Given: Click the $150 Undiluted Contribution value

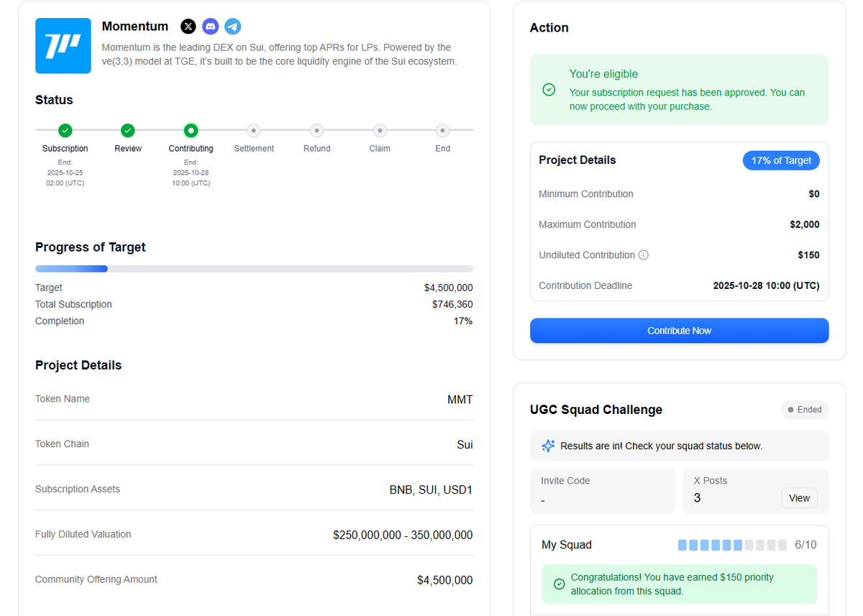Looking at the screenshot, I should tap(808, 255).
